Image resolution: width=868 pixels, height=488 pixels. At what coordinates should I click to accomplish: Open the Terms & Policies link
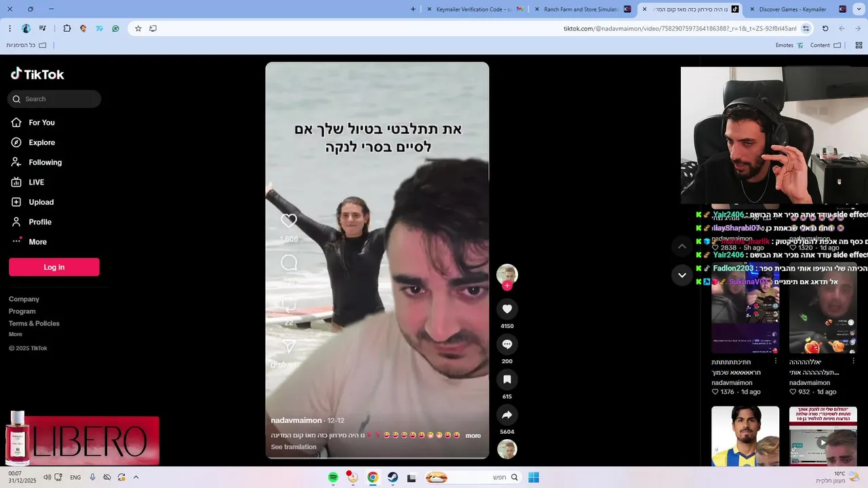[34, 323]
